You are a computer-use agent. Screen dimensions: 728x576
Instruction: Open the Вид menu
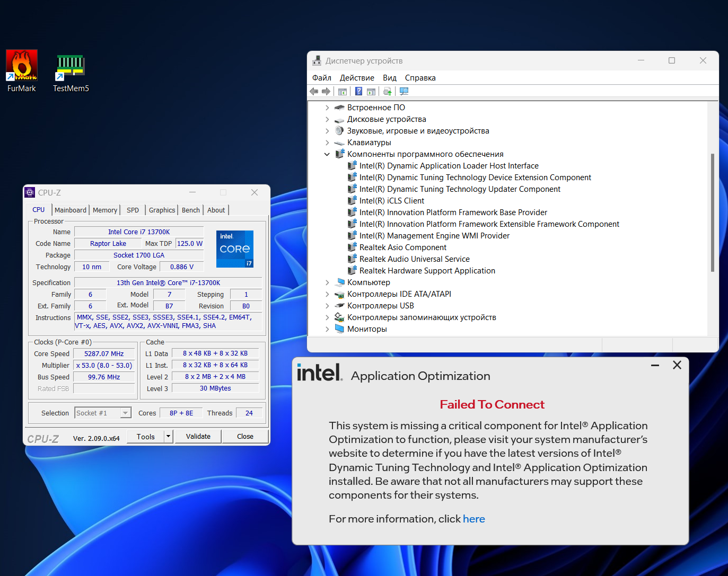coord(390,78)
